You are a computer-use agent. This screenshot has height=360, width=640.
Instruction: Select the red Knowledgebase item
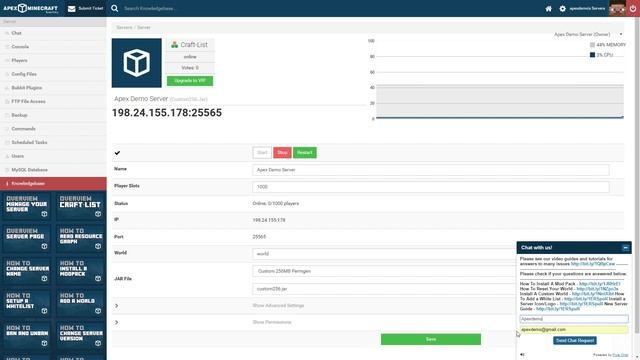[53, 184]
